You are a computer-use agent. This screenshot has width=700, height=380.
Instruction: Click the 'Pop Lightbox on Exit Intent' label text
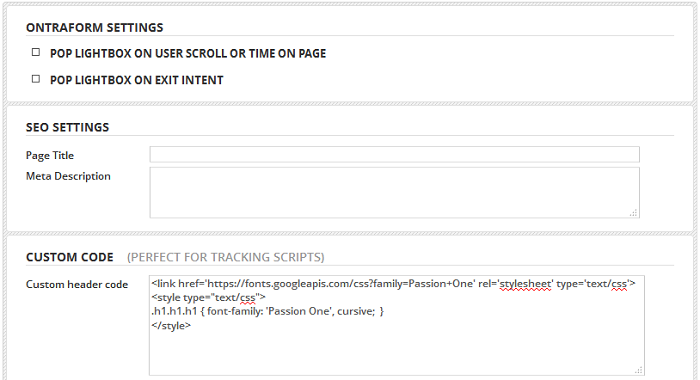pyautogui.click(x=137, y=80)
